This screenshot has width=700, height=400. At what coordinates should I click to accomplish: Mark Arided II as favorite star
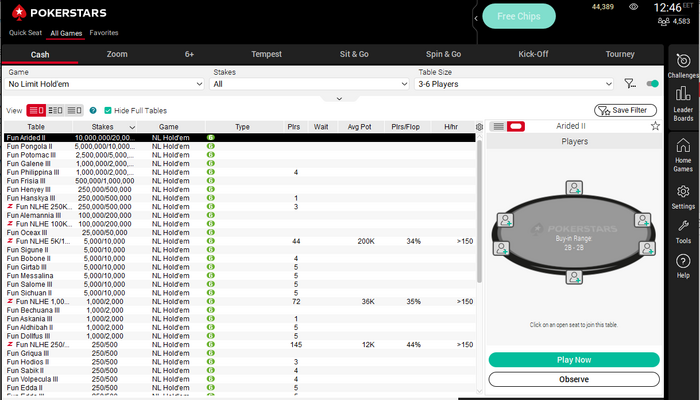click(x=655, y=126)
